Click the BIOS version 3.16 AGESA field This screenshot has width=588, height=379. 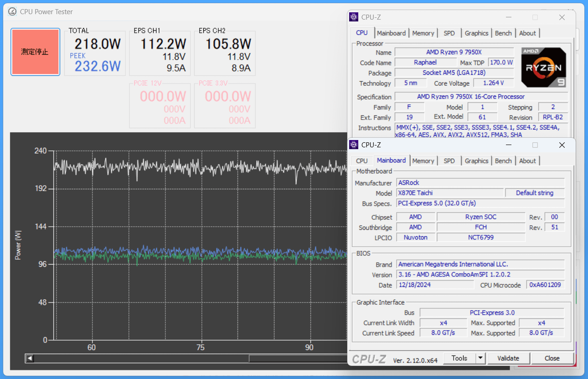480,275
